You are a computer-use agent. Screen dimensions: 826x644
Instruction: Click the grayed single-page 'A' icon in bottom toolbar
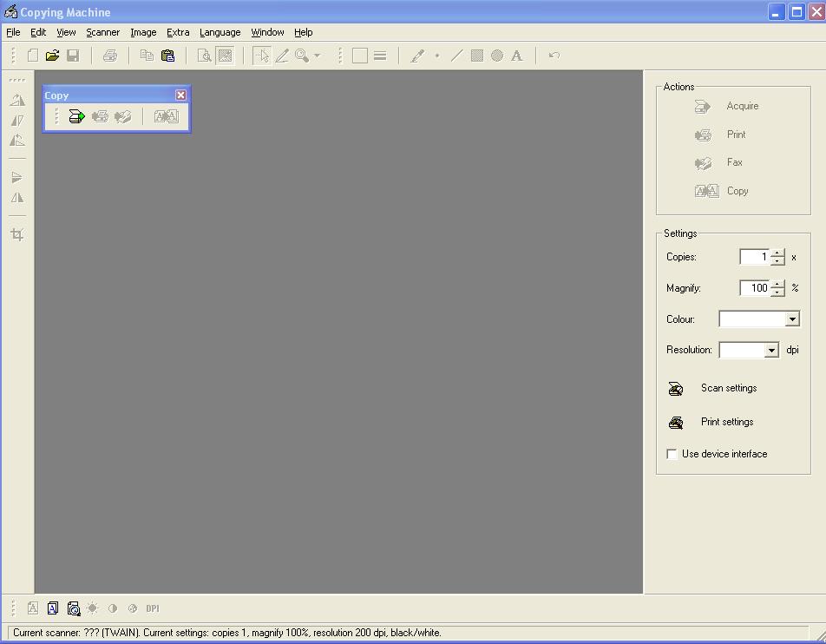pos(33,608)
